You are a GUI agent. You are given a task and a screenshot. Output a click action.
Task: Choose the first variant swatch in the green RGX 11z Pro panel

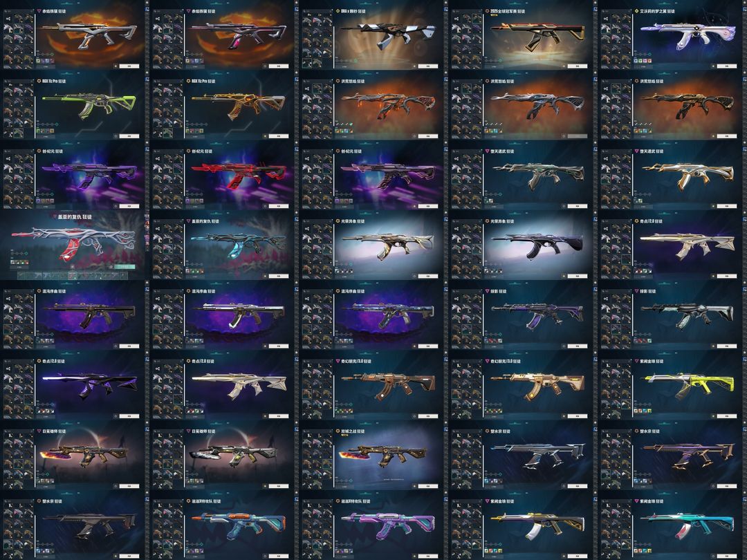(x=38, y=131)
